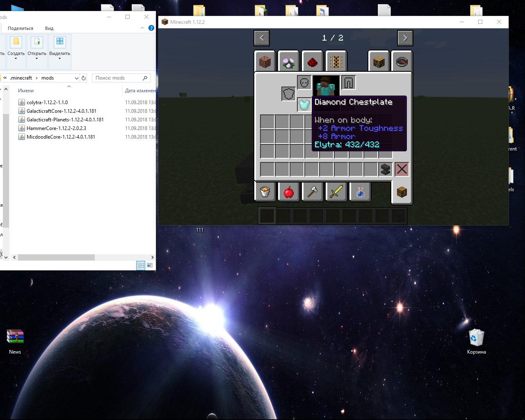Click the helmet armor slot
Viewport: 525px width, 420px height.
[x=304, y=83]
